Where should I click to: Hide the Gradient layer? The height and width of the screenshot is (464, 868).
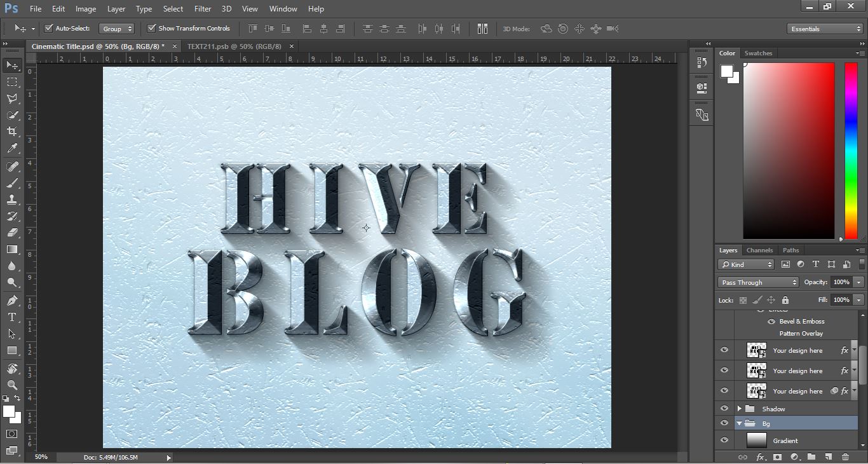coord(724,440)
